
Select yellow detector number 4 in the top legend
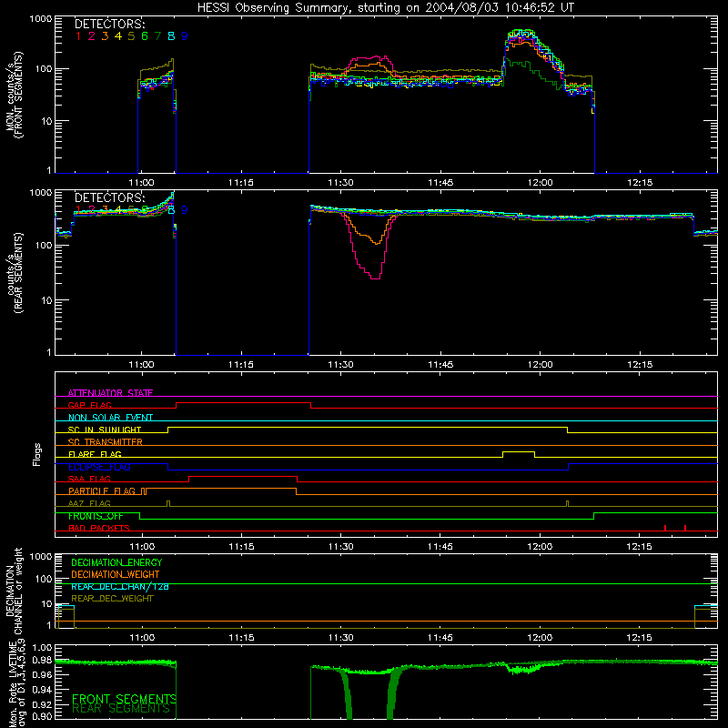118,36
